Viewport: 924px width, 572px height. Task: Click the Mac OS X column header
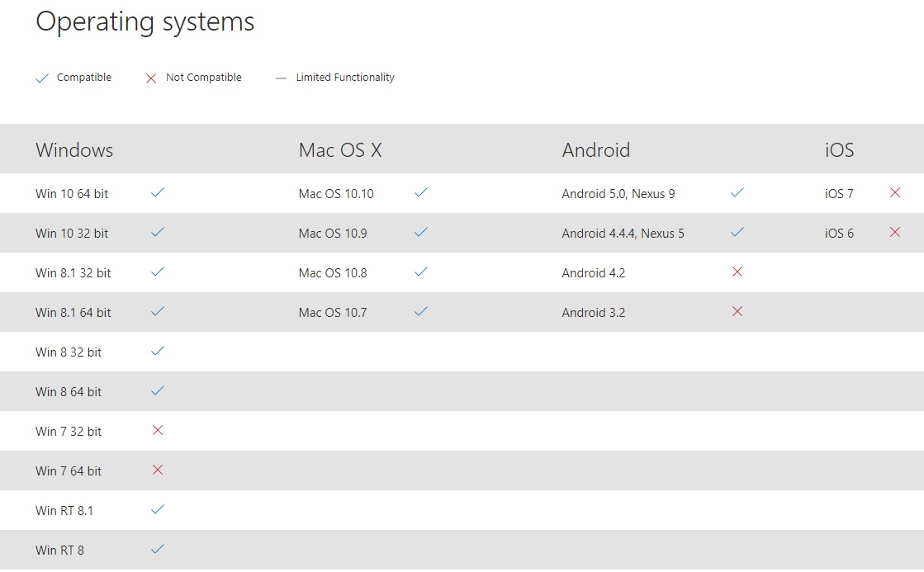click(x=340, y=150)
